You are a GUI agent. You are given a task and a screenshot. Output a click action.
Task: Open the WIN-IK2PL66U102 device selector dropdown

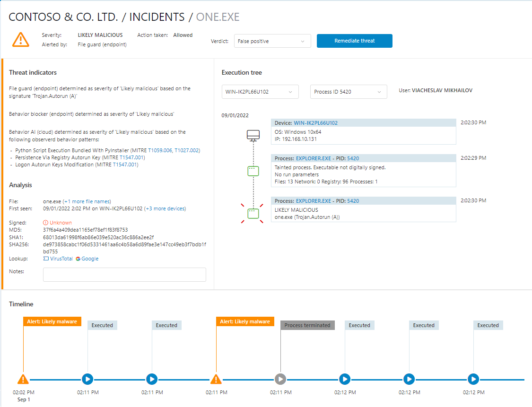pyautogui.click(x=260, y=92)
